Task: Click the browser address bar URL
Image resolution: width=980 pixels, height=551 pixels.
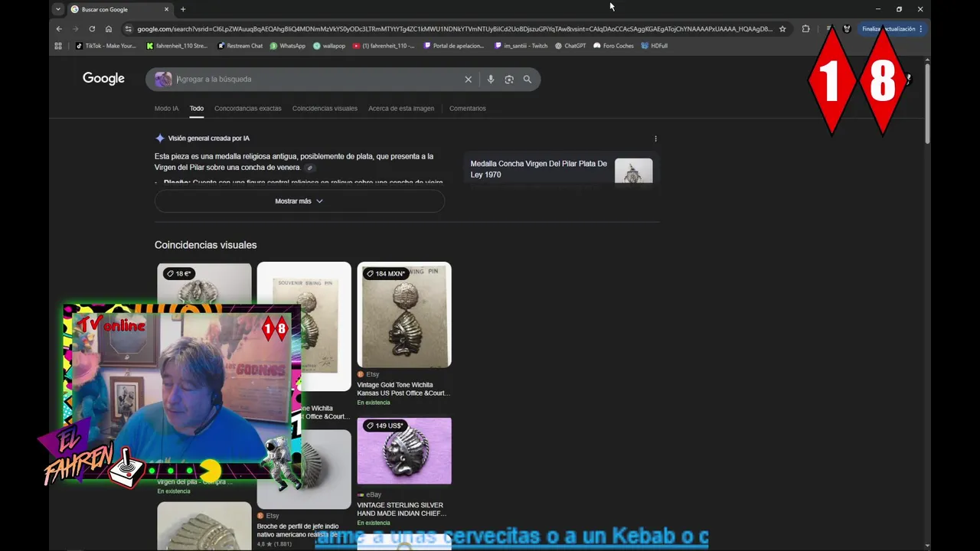Action: pyautogui.click(x=455, y=29)
